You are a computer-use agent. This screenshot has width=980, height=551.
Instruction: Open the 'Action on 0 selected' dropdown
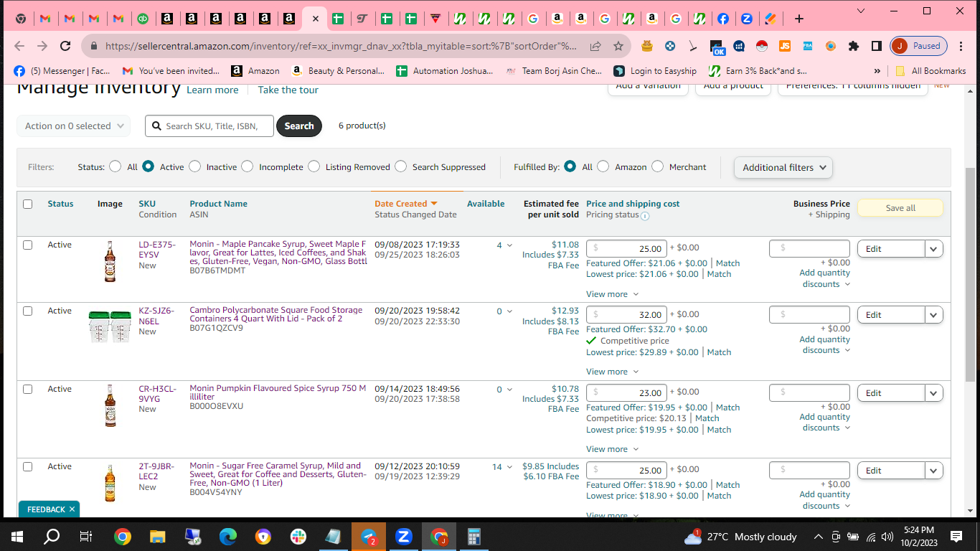74,126
